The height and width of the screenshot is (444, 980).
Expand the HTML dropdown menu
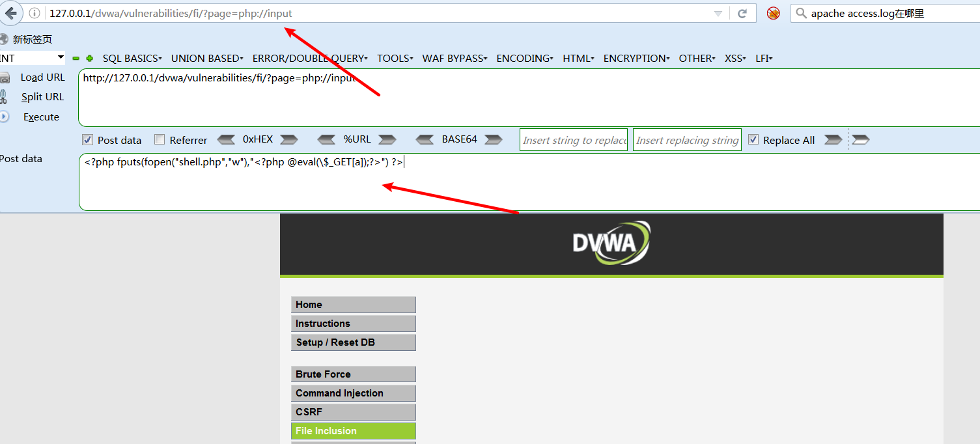(x=578, y=59)
